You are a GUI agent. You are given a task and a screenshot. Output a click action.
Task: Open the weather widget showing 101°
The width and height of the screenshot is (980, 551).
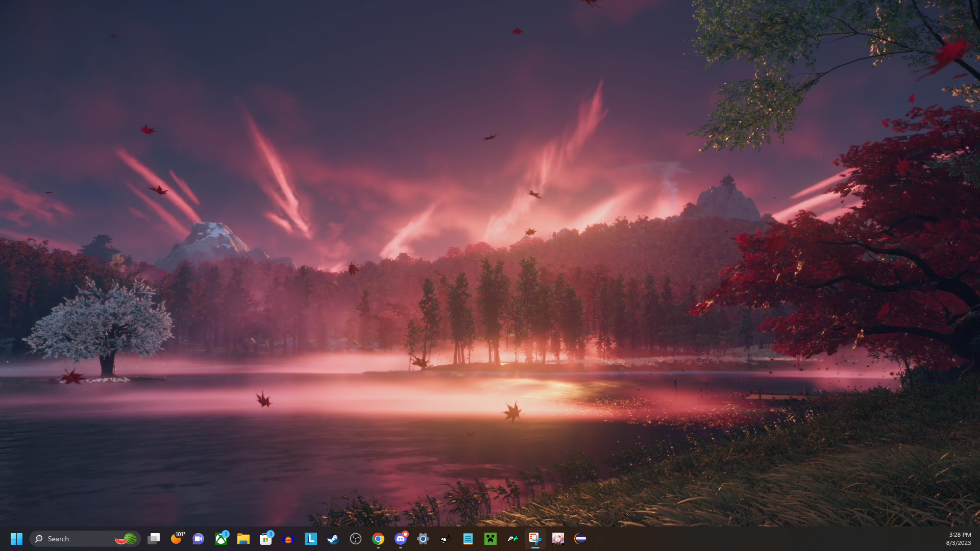pos(177,538)
